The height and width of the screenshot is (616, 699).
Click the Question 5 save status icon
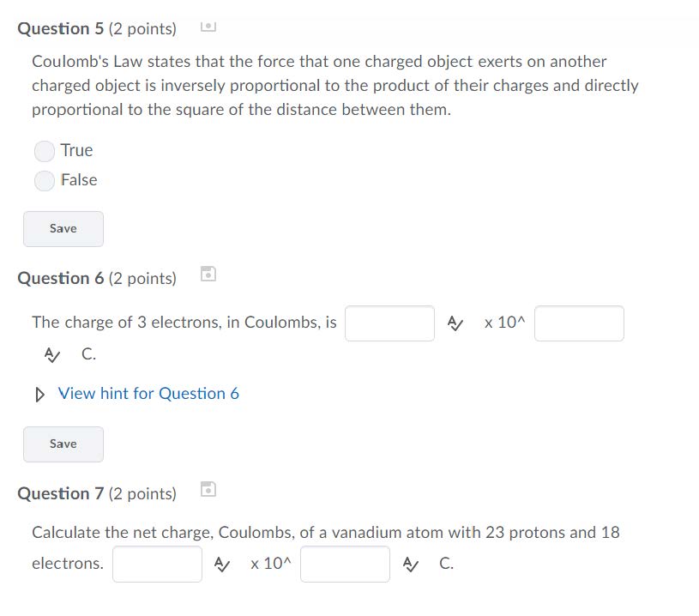tap(208, 27)
